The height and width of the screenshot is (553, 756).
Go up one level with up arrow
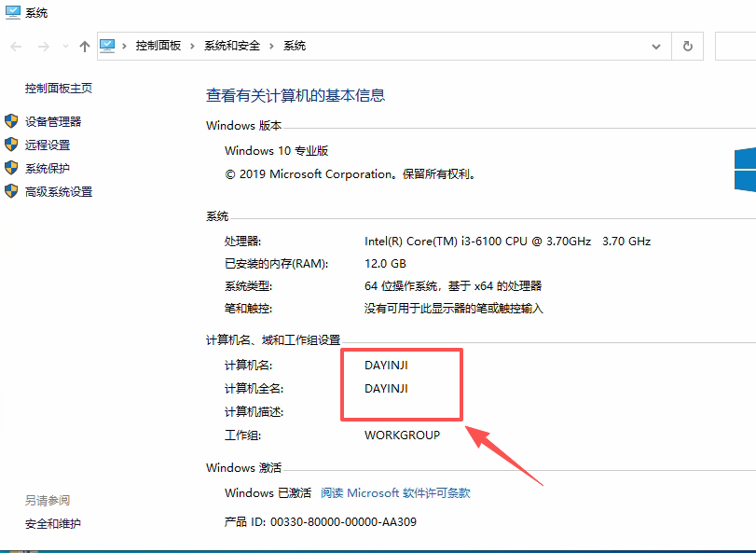(85, 46)
